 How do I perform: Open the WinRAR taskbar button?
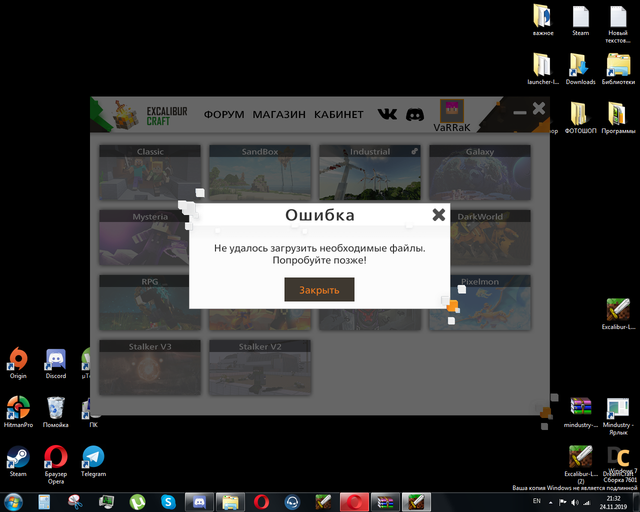(385, 502)
